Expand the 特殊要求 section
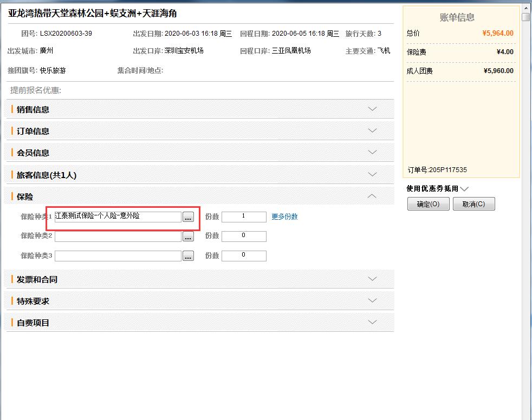 [x=372, y=300]
